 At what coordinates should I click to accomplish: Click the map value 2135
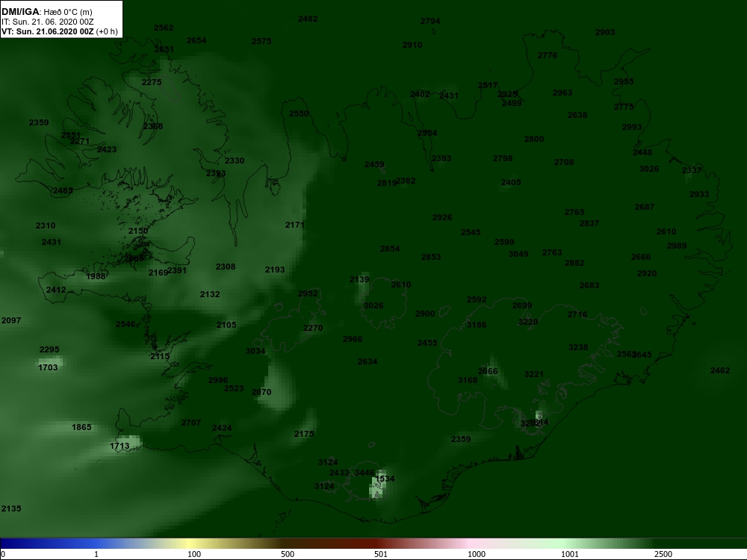pyautogui.click(x=11, y=508)
